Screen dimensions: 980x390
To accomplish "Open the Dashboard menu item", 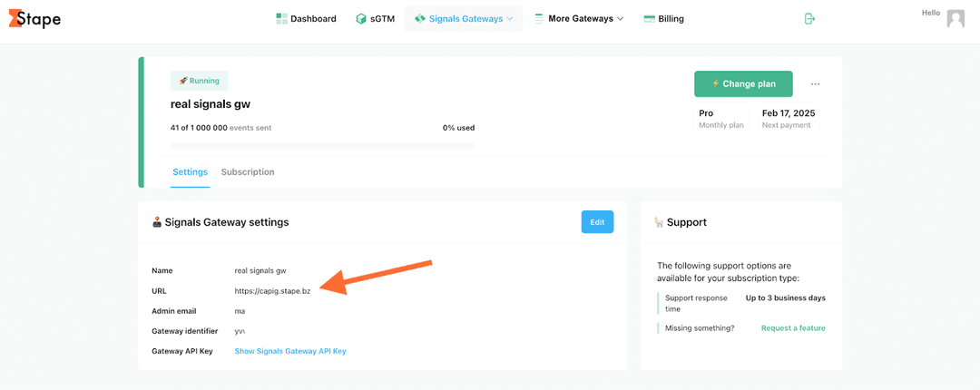I will point(307,19).
